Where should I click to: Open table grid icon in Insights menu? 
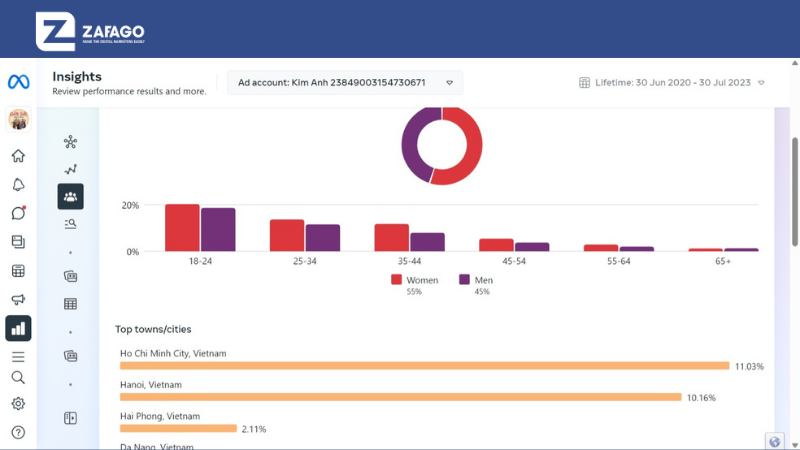click(x=70, y=304)
